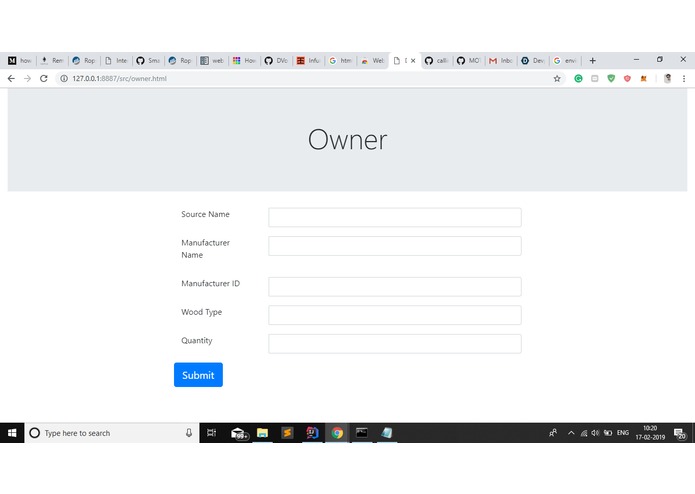Open the network status icon

(584, 433)
